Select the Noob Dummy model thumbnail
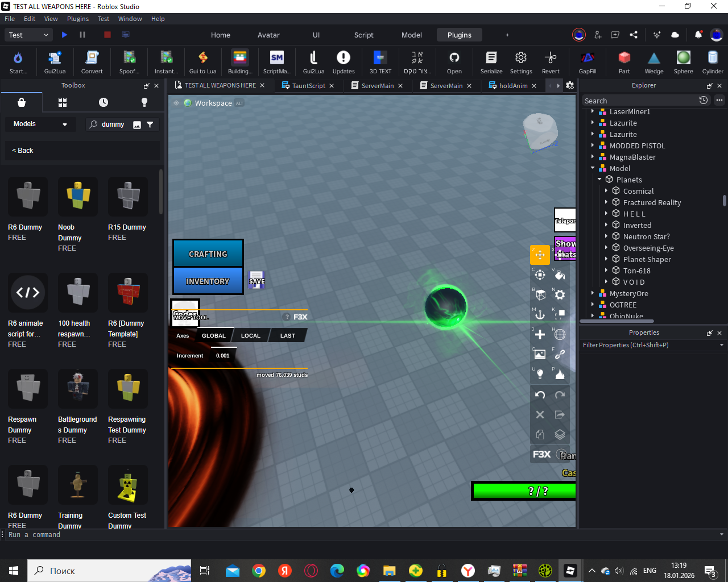Image resolution: width=728 pixels, height=582 pixels. tap(78, 196)
